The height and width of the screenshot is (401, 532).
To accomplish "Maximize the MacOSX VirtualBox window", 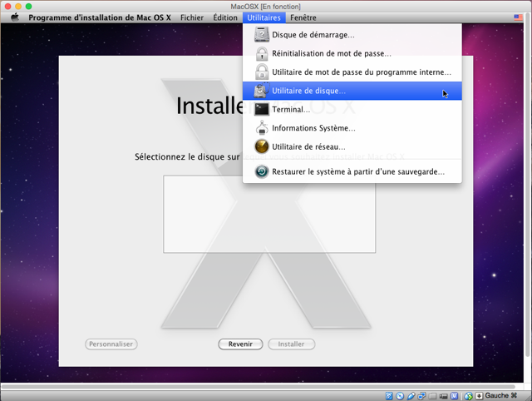I will pyautogui.click(x=29, y=6).
